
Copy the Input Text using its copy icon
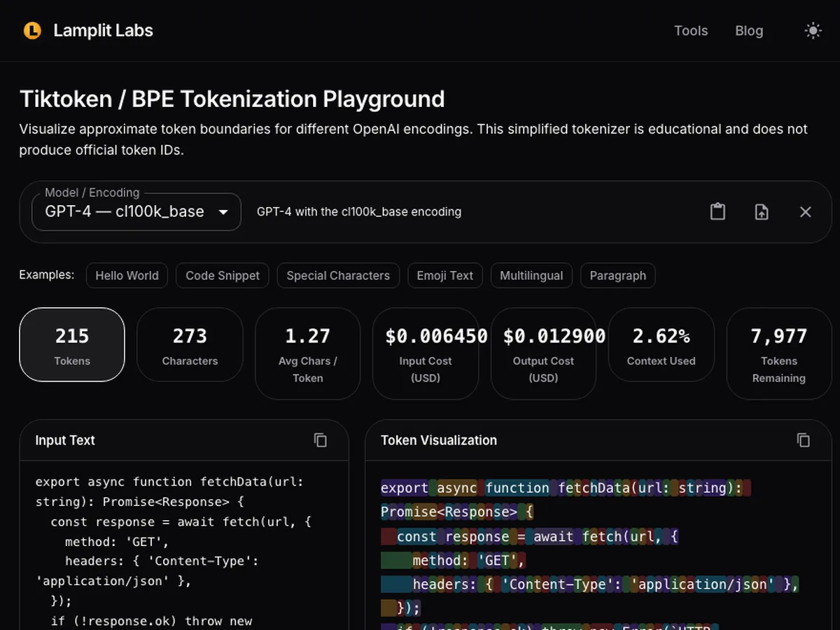tap(321, 440)
